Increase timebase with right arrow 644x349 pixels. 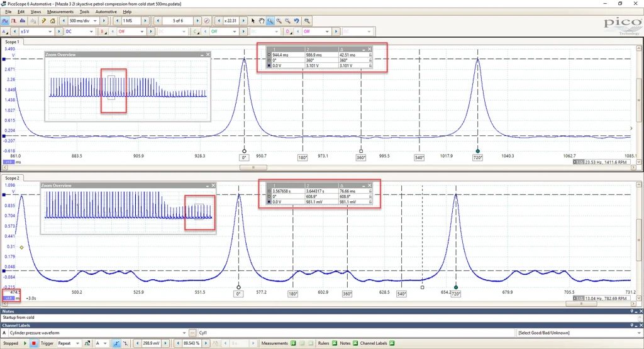[104, 21]
